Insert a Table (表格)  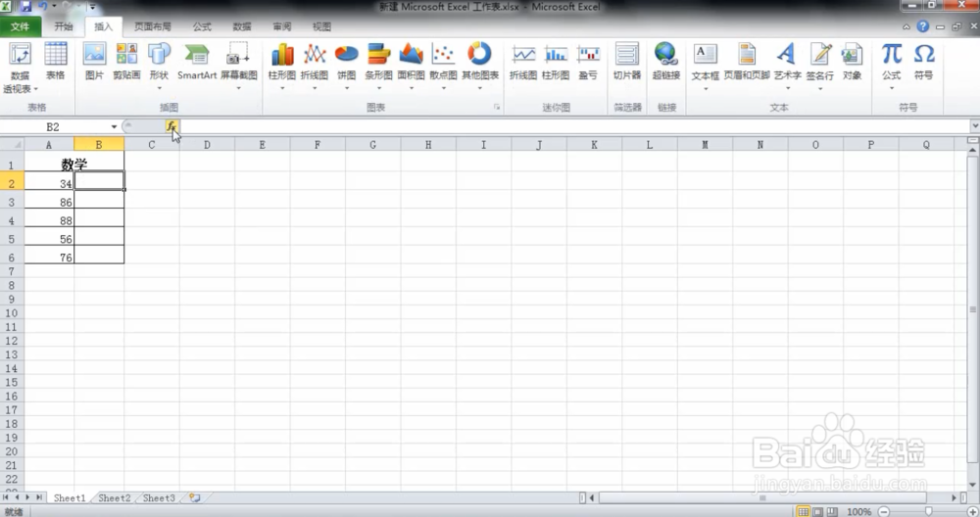55,63
